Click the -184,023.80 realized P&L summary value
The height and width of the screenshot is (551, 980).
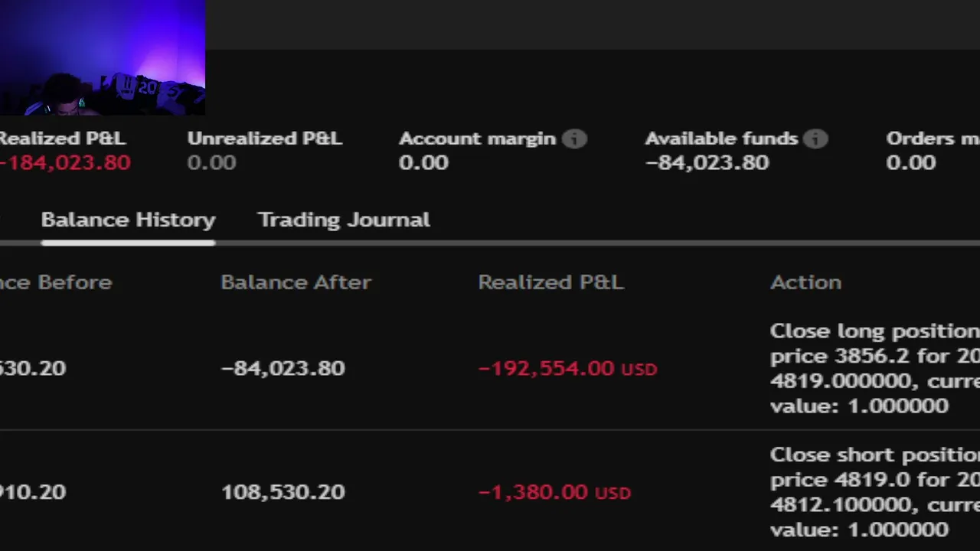(x=65, y=163)
